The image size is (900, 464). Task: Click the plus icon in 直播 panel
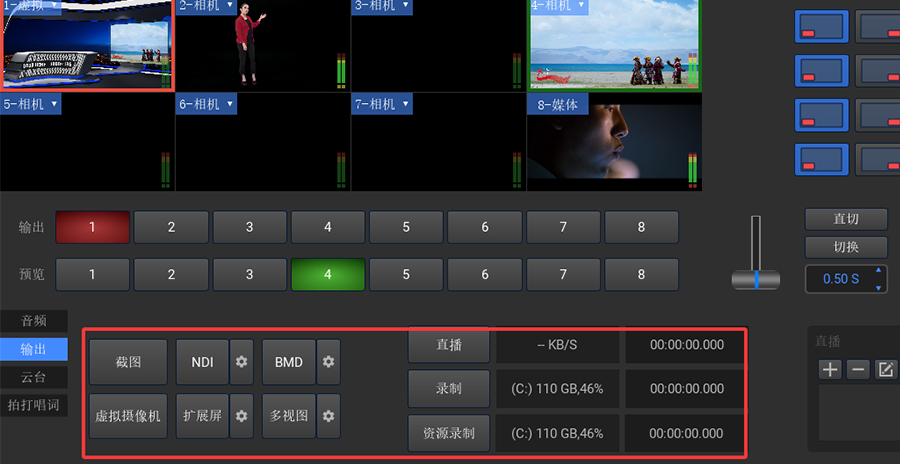830,369
